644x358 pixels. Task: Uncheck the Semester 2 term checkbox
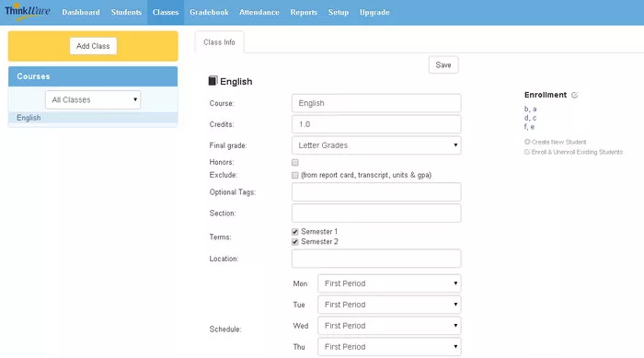295,242
